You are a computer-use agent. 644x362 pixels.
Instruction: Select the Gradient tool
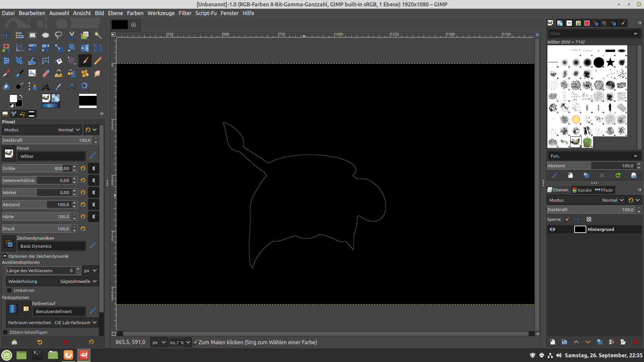point(72,61)
